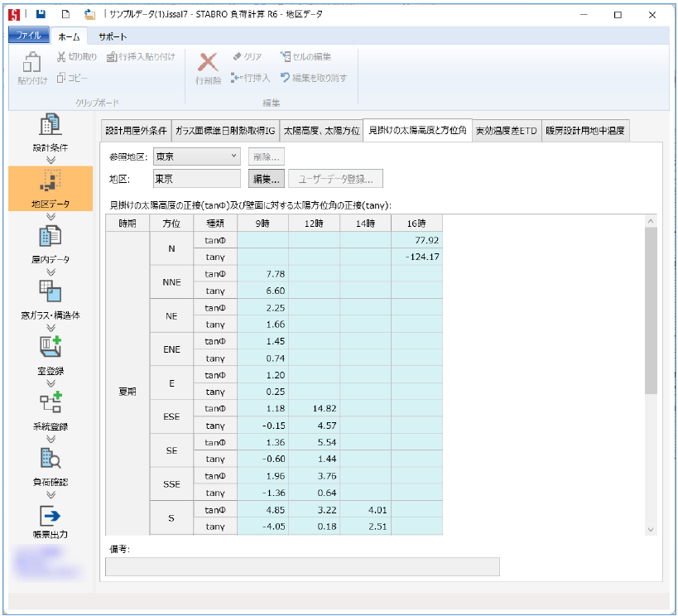Open the 設計用屋外条件 tab
Viewport: 678px width, 616px height.
coord(136,130)
